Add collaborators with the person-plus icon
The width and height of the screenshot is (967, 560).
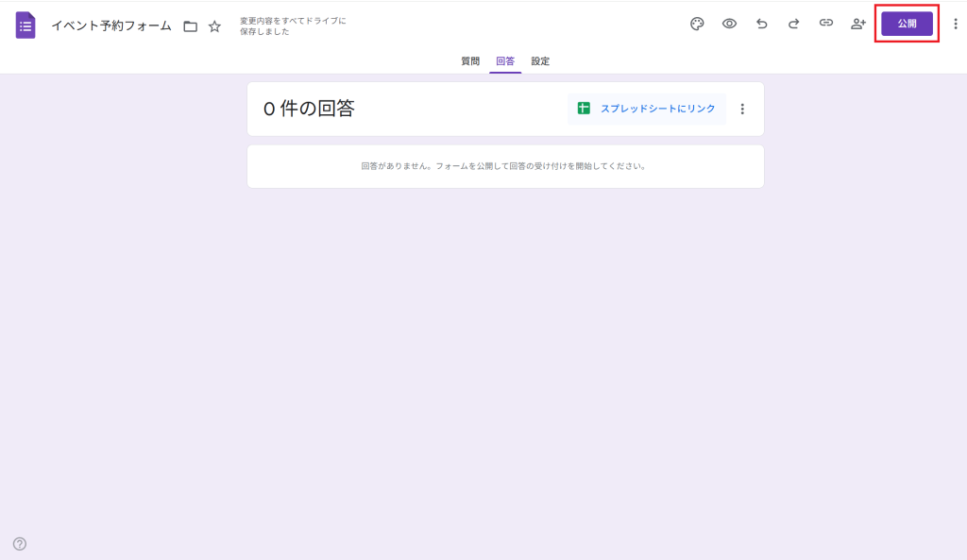[x=858, y=24]
